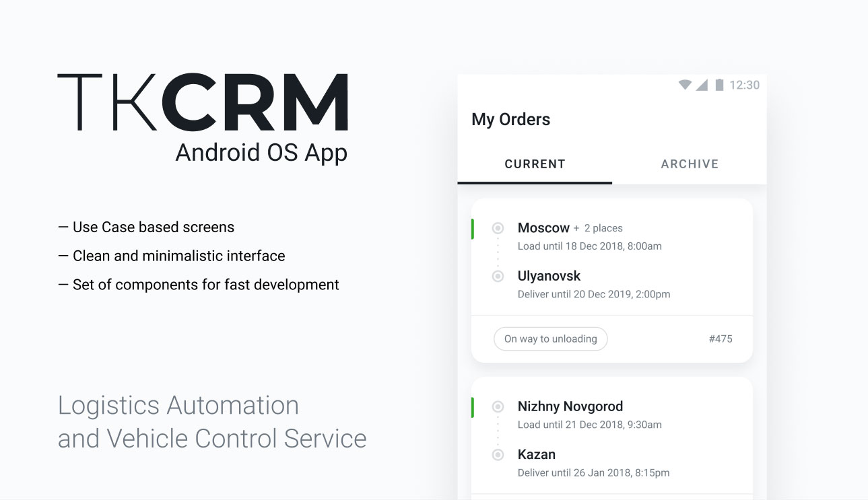Click Deliver until 20 Dec 2019, 2:00pm
Viewport: 868px width, 500px height.
pos(594,294)
